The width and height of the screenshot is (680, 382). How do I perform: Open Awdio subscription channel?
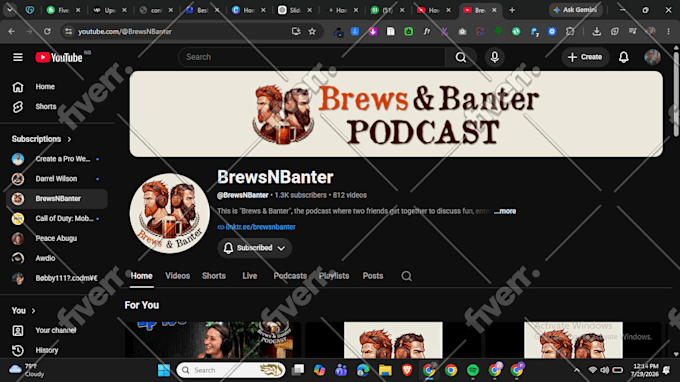pos(56,258)
